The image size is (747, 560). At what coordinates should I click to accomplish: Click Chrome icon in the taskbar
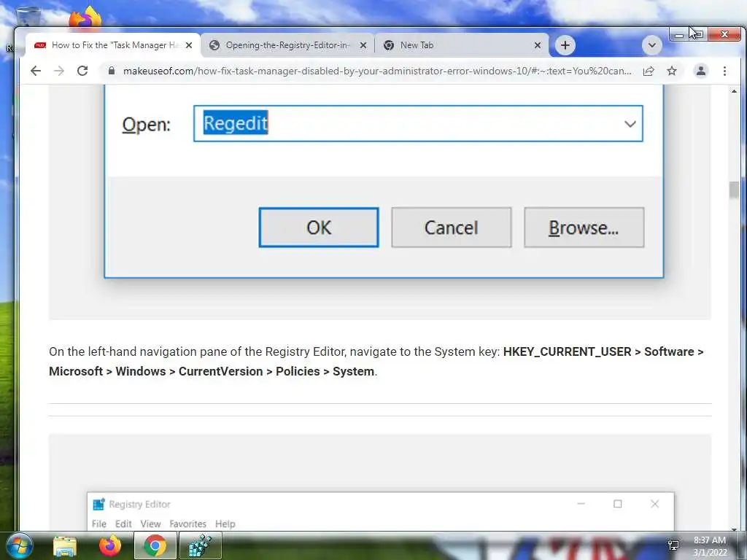click(155, 545)
